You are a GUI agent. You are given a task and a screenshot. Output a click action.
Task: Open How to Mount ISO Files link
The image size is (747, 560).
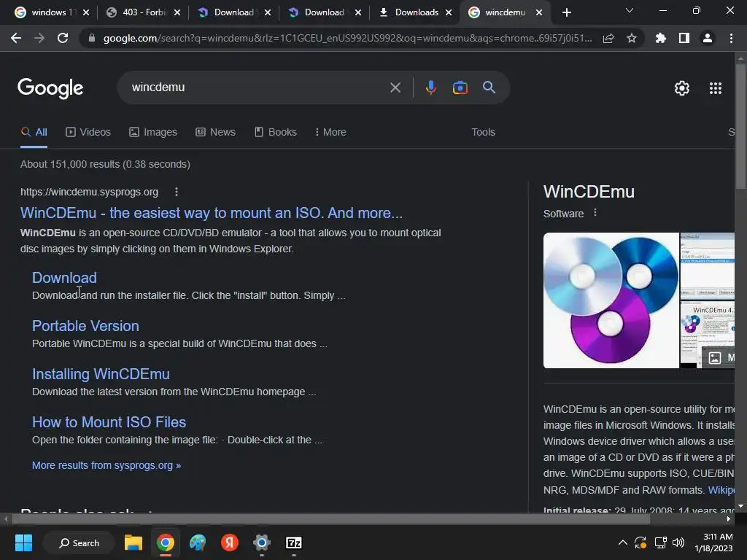(109, 422)
